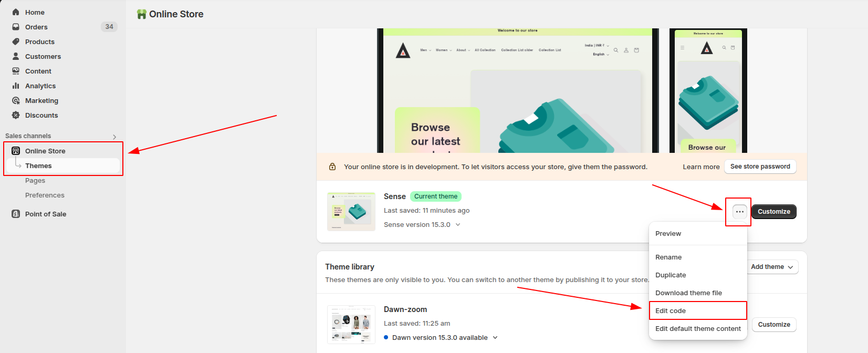Expand Sales channels chevron
Screen dimensions: 868x353
coord(114,137)
